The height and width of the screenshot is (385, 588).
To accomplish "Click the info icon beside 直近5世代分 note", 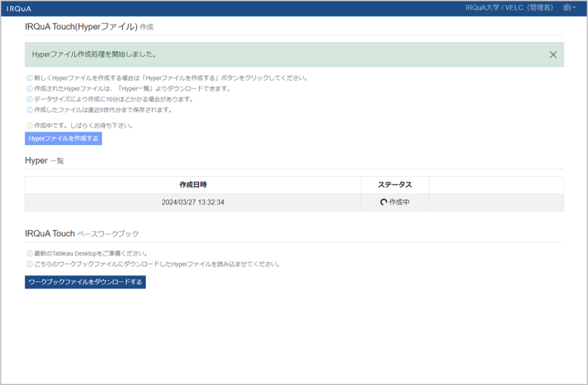I will [x=30, y=110].
